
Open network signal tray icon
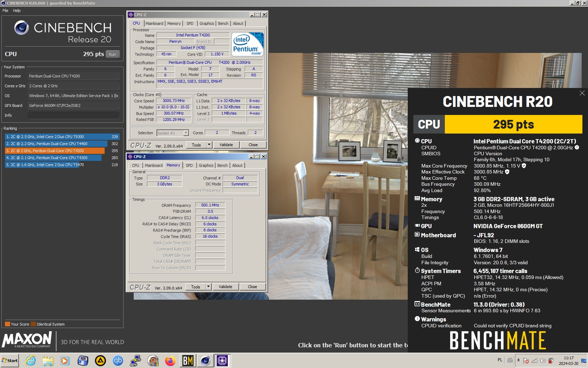click(534, 360)
